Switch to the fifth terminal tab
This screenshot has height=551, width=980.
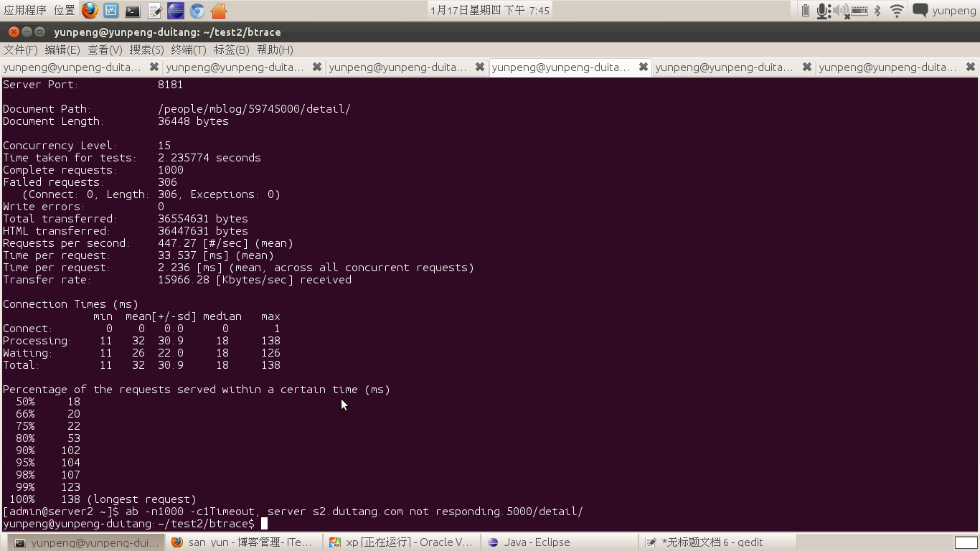point(726,67)
